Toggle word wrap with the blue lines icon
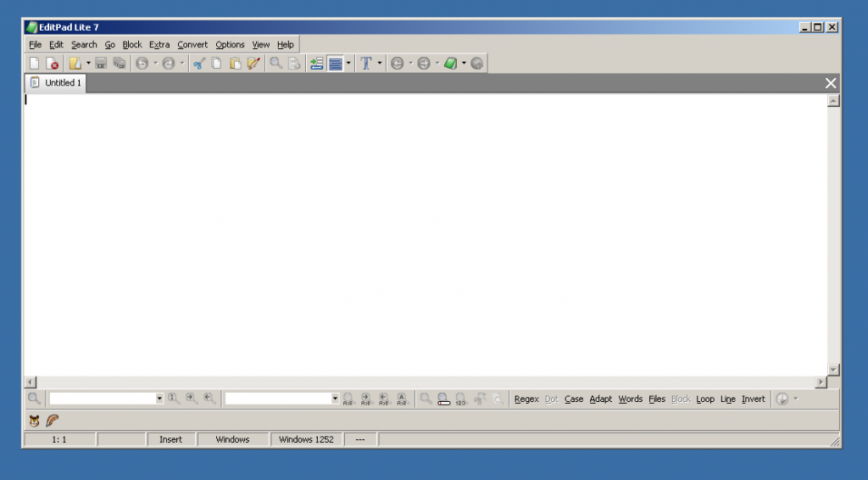The height and width of the screenshot is (480, 868). pyautogui.click(x=336, y=64)
